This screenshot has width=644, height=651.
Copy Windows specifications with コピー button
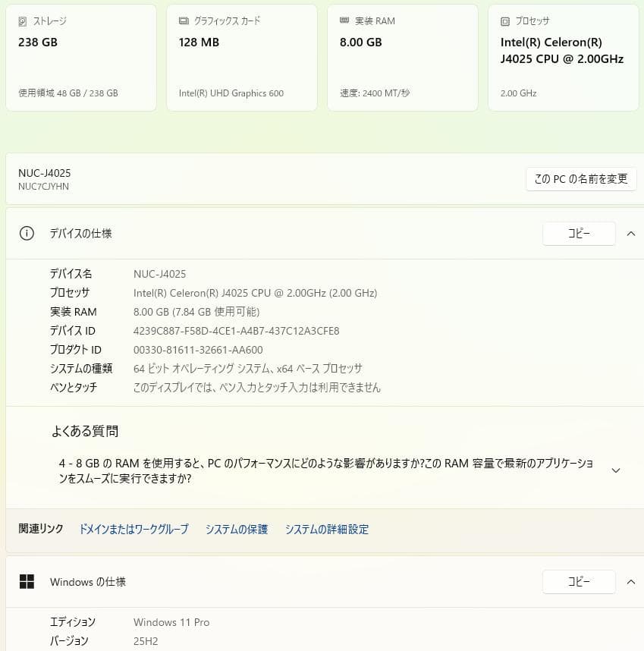(579, 582)
